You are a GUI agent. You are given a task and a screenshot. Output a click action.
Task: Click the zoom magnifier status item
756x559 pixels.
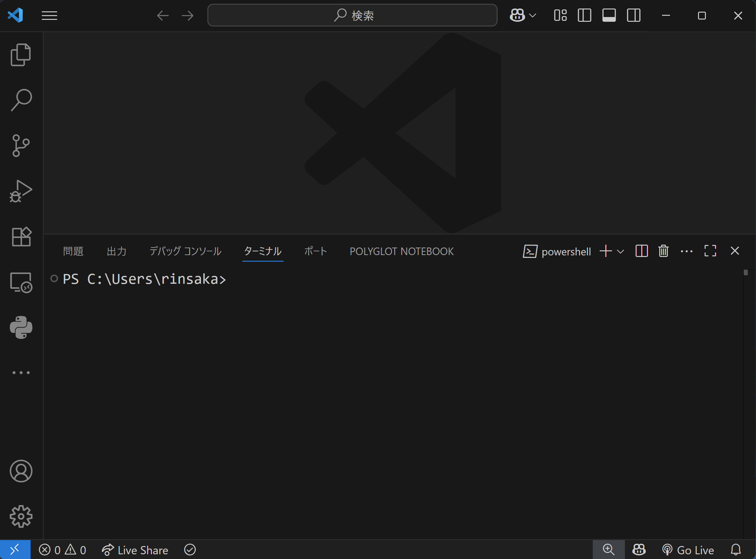[x=609, y=550]
